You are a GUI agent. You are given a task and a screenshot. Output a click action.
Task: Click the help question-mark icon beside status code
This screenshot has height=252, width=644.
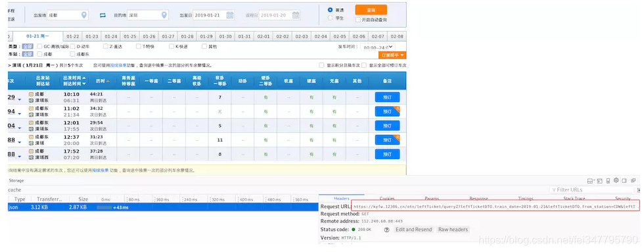pyautogui.click(x=386, y=230)
